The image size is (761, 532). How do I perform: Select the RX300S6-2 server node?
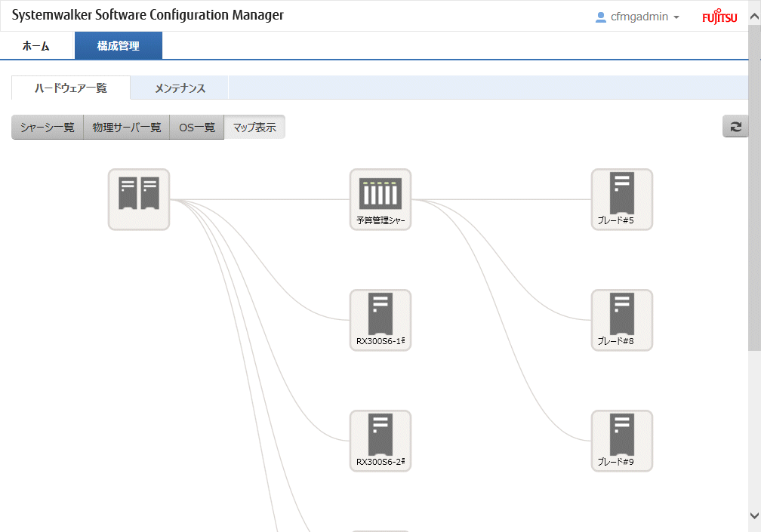(x=380, y=441)
